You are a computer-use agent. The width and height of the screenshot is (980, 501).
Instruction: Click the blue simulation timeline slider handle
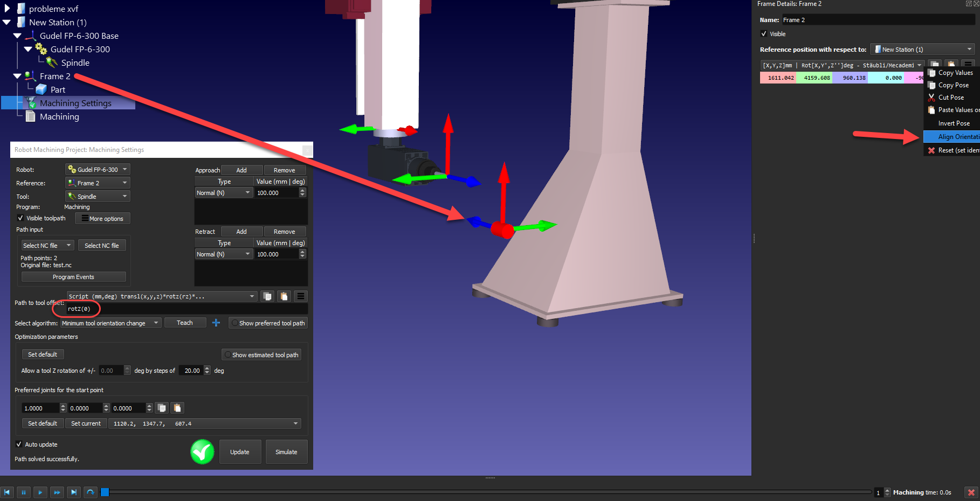coord(105,492)
